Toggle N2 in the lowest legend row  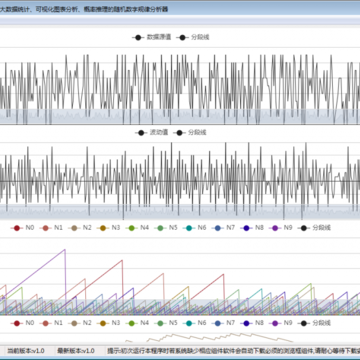pos(80,323)
